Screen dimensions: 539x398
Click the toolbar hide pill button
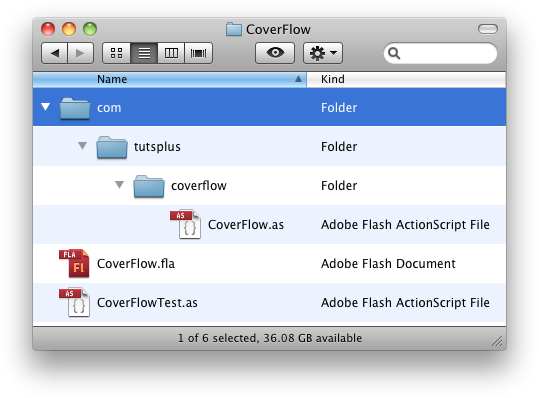click(x=488, y=29)
